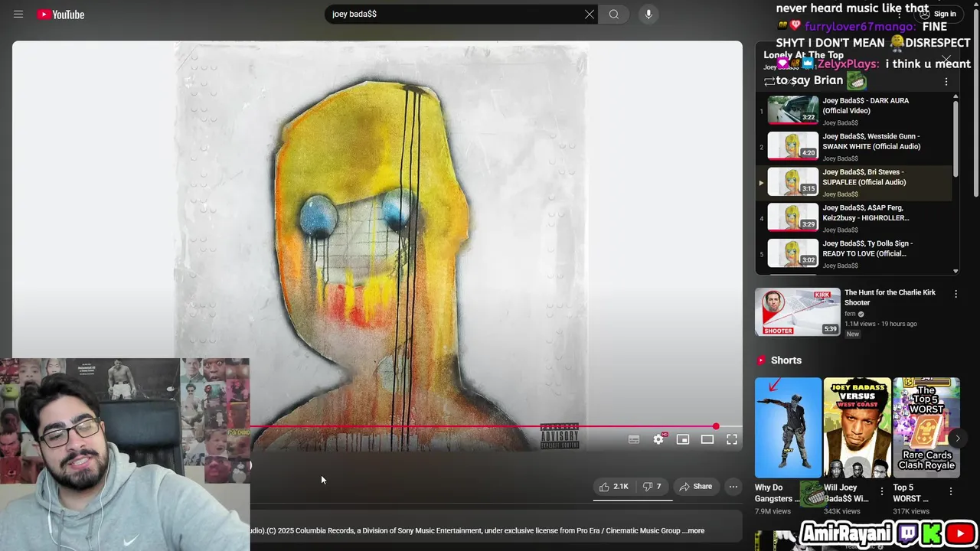Open more actions ellipsis under video

(x=733, y=487)
